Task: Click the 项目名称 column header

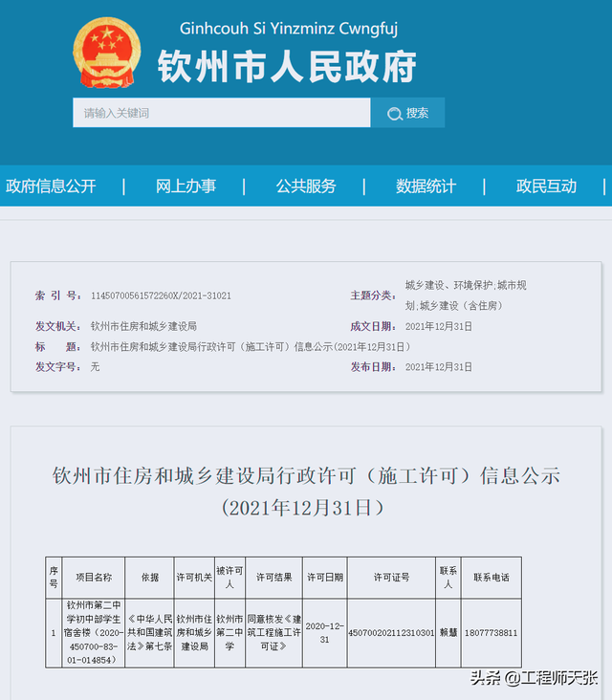Action: point(94,578)
